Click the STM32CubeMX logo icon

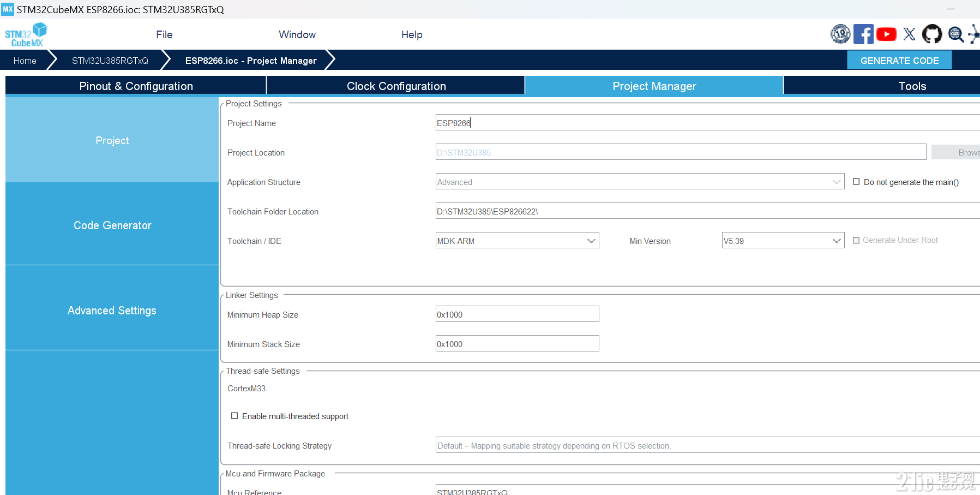26,34
